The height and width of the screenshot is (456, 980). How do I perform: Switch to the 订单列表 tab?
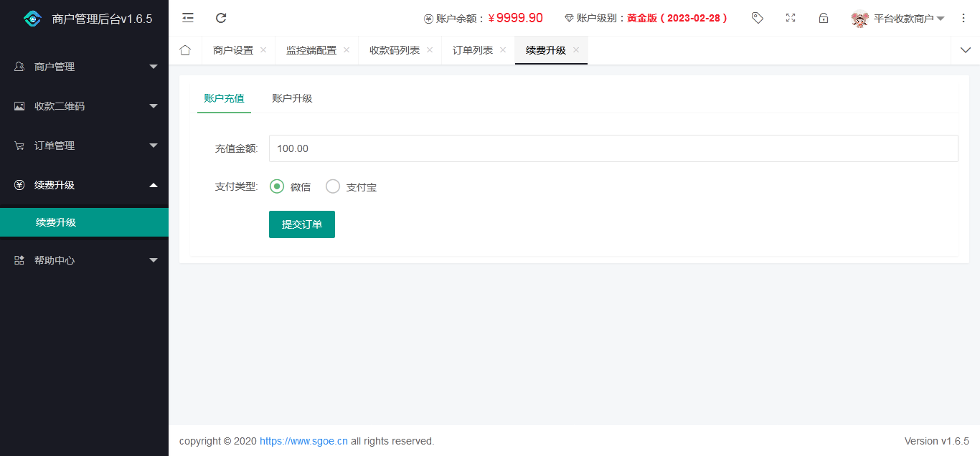click(x=473, y=50)
